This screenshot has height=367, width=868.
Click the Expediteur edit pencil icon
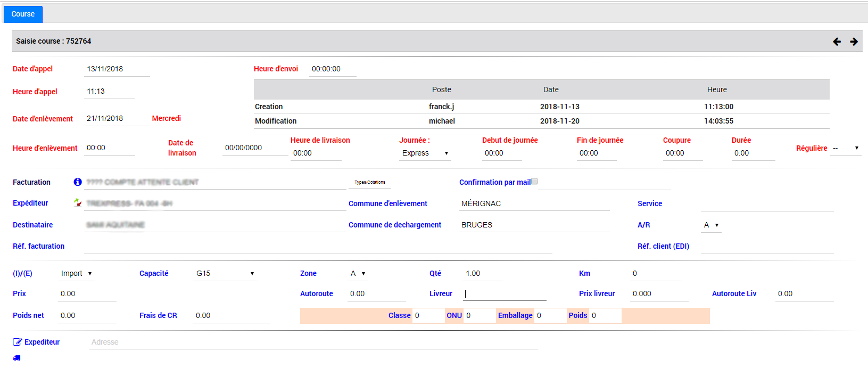[x=18, y=342]
